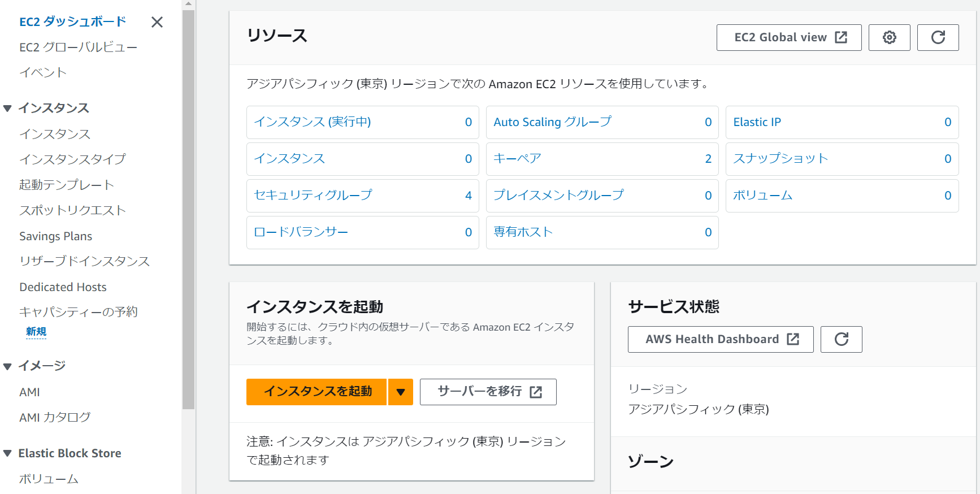Screen dimensions: 980x494
Task: Click the 新規 badge link
Action: pos(36,332)
